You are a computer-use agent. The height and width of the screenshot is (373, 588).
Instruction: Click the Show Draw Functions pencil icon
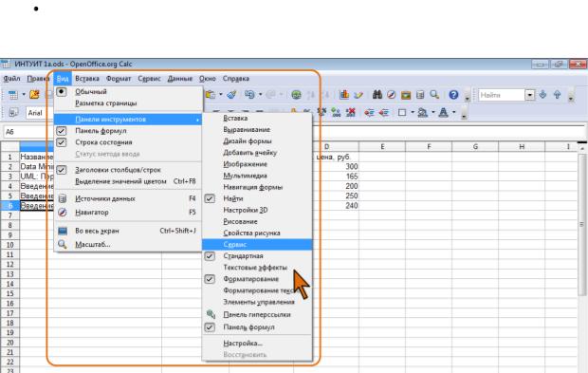pos(358,95)
